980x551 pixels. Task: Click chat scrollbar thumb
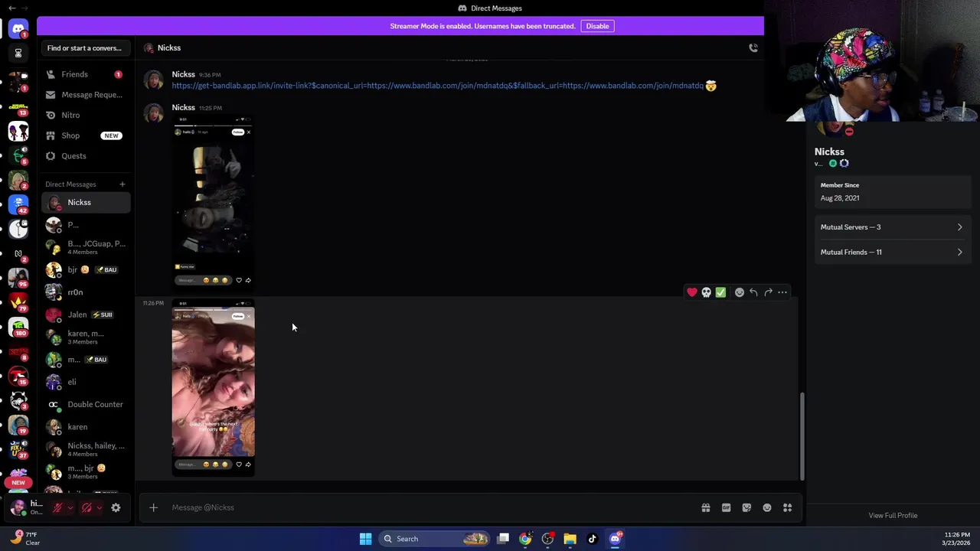click(802, 435)
